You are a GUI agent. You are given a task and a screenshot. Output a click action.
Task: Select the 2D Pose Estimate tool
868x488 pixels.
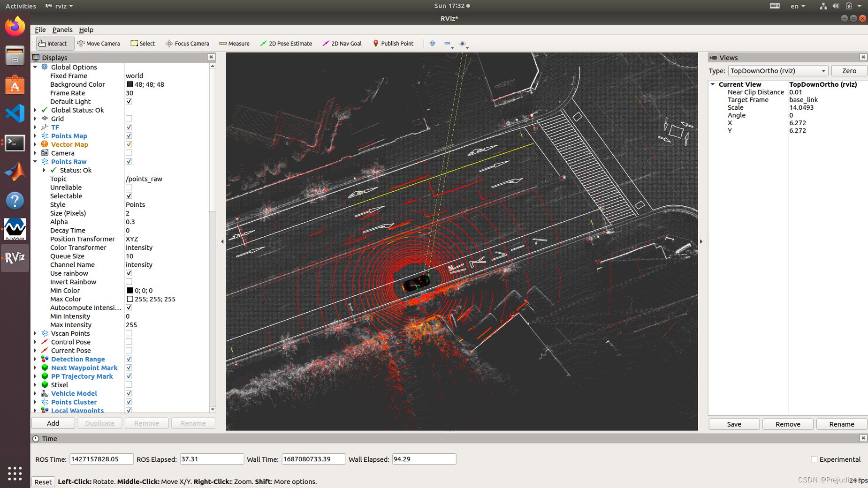click(286, 43)
